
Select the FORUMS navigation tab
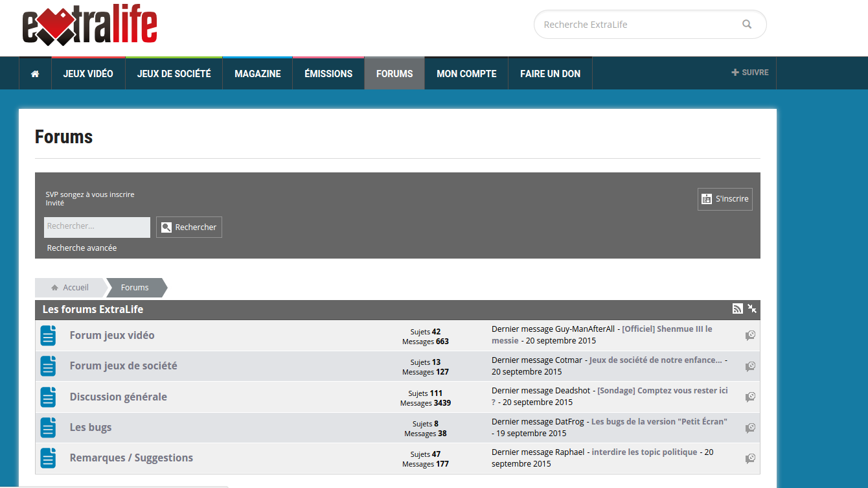point(394,74)
